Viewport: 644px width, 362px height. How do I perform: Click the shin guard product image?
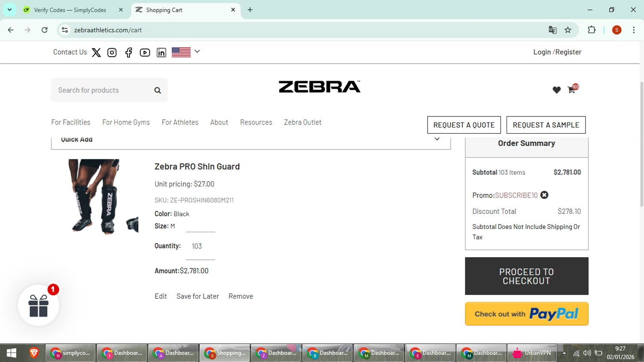(x=103, y=197)
